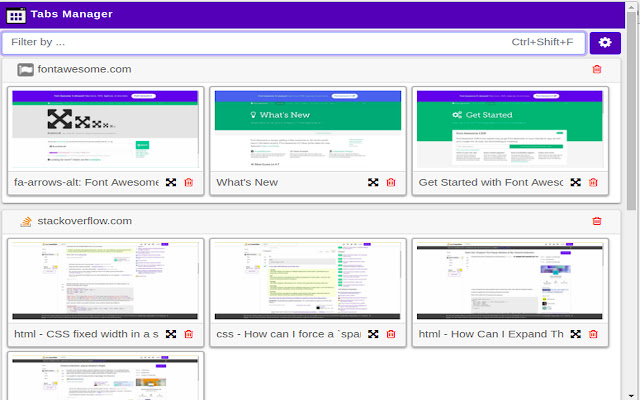Click the 'css - How can I force a span' title
The image size is (640, 400).
(289, 334)
